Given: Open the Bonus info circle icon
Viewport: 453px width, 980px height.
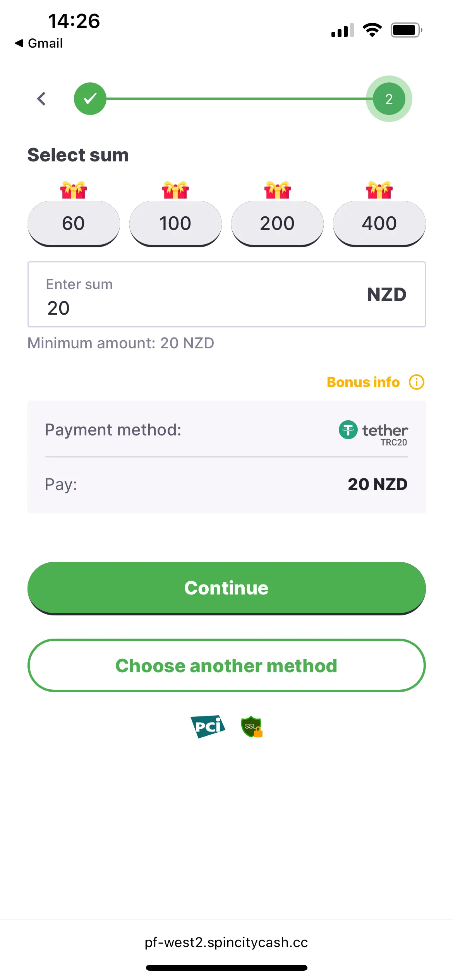Looking at the screenshot, I should click(417, 382).
